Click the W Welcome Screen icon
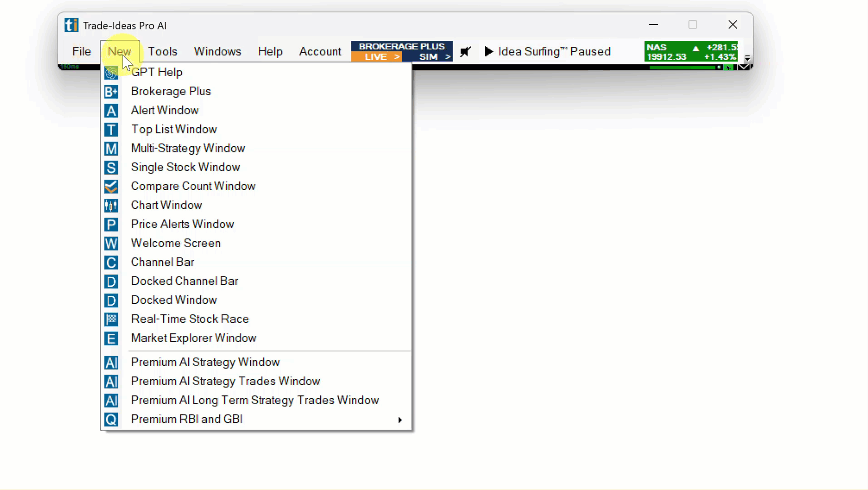 (x=111, y=244)
